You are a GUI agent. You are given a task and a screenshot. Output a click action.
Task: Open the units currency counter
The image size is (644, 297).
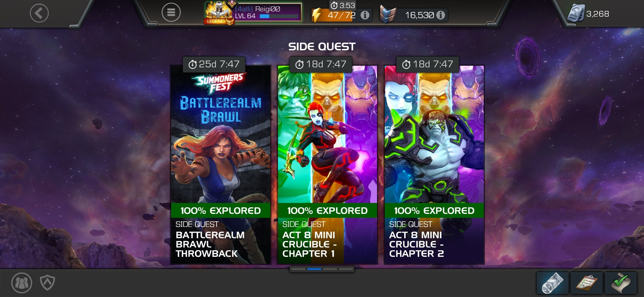pos(589,13)
